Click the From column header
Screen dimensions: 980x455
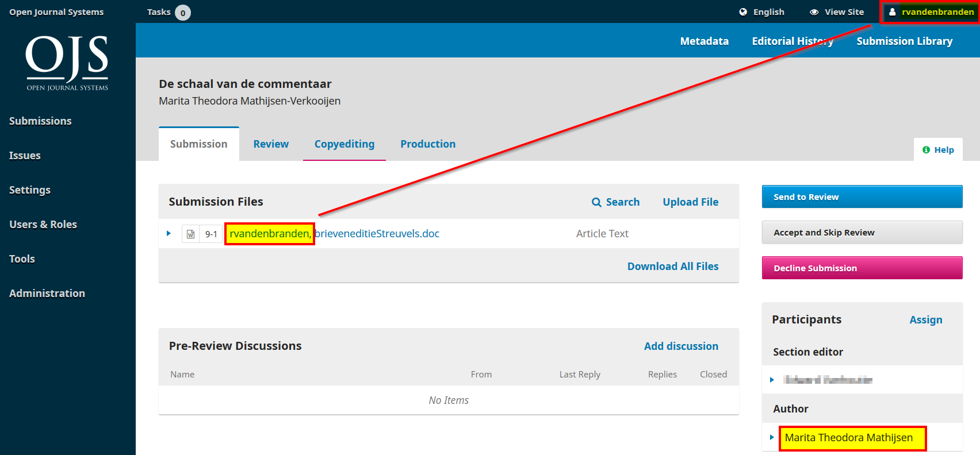[x=481, y=375]
